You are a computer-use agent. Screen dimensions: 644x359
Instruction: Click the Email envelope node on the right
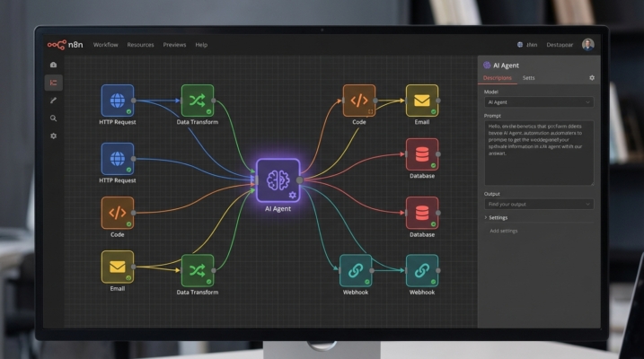(x=421, y=101)
